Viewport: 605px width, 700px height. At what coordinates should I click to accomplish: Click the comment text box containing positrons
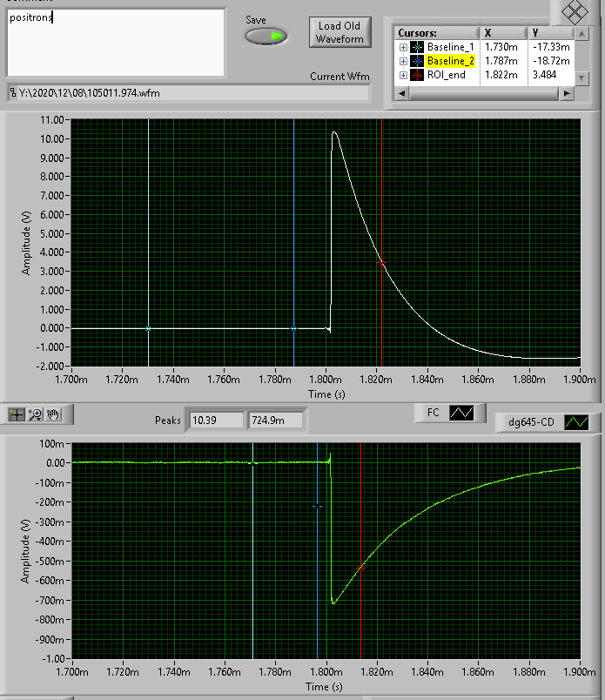pos(116,42)
